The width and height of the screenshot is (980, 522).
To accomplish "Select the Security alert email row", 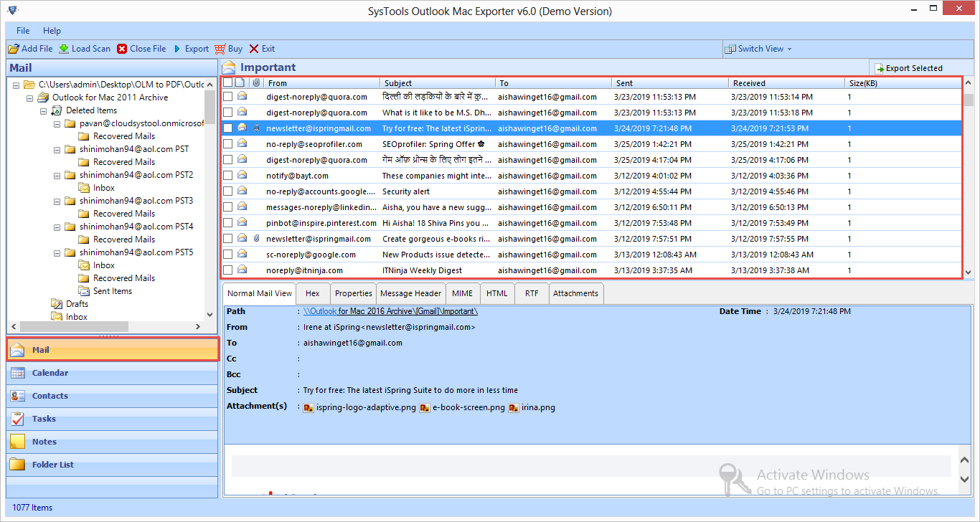I will 590,191.
